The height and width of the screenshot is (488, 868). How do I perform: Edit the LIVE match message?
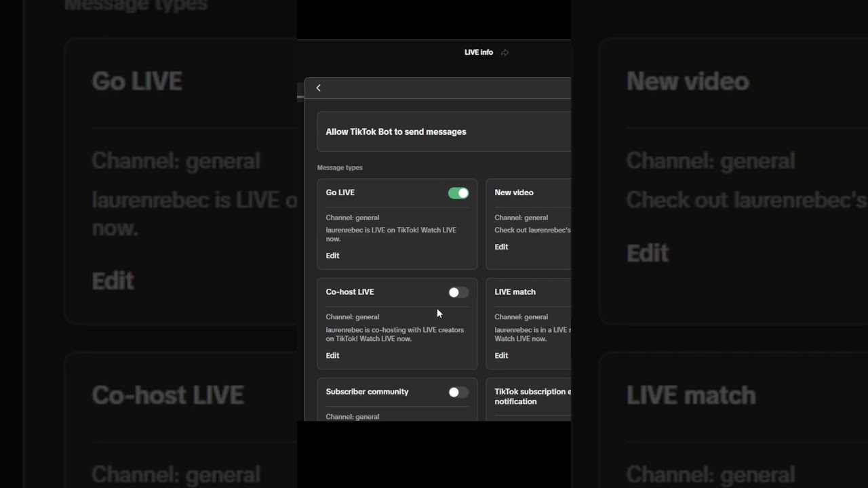point(501,355)
